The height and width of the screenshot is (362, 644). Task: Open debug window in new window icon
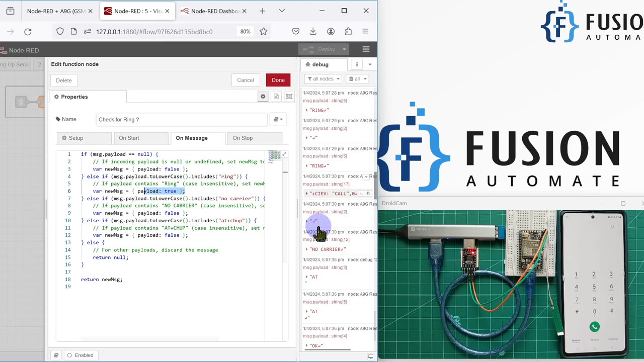[x=371, y=356]
